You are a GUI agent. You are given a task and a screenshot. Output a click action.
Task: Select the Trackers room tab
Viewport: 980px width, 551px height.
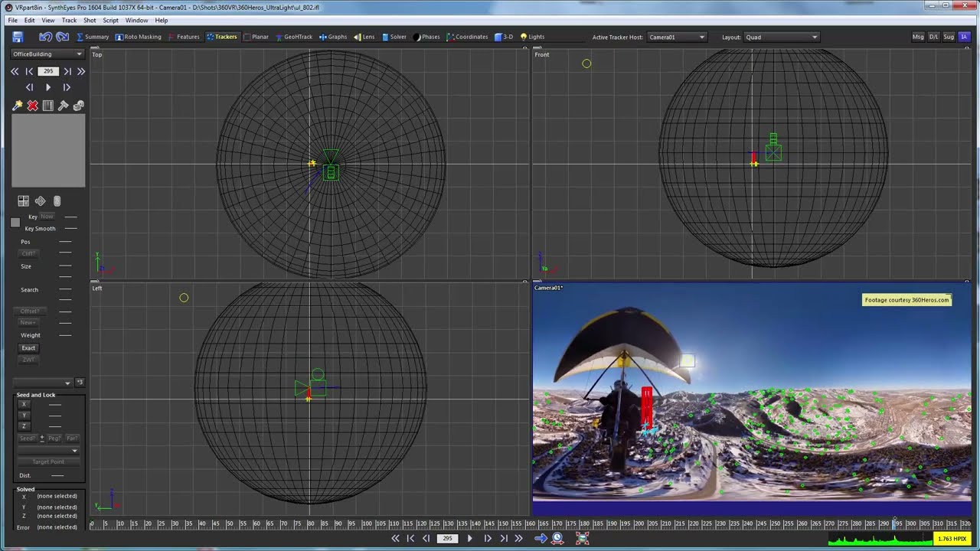click(222, 37)
